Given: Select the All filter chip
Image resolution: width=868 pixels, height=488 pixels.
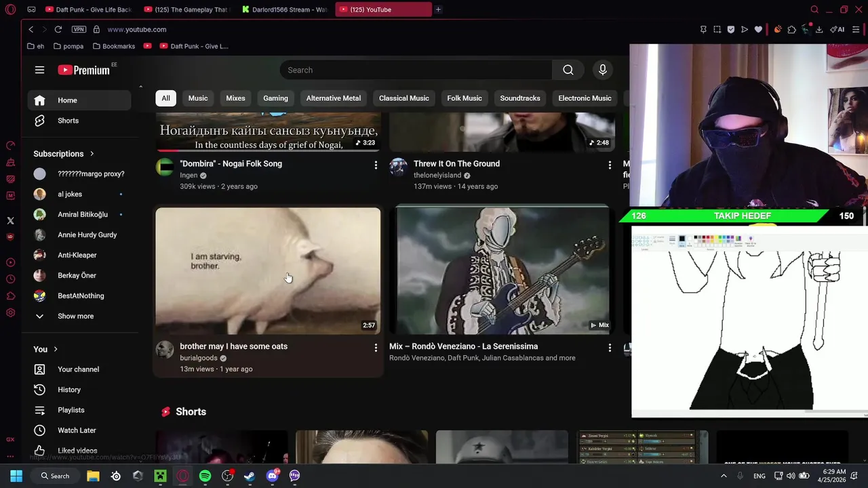Looking at the screenshot, I should click(x=165, y=98).
